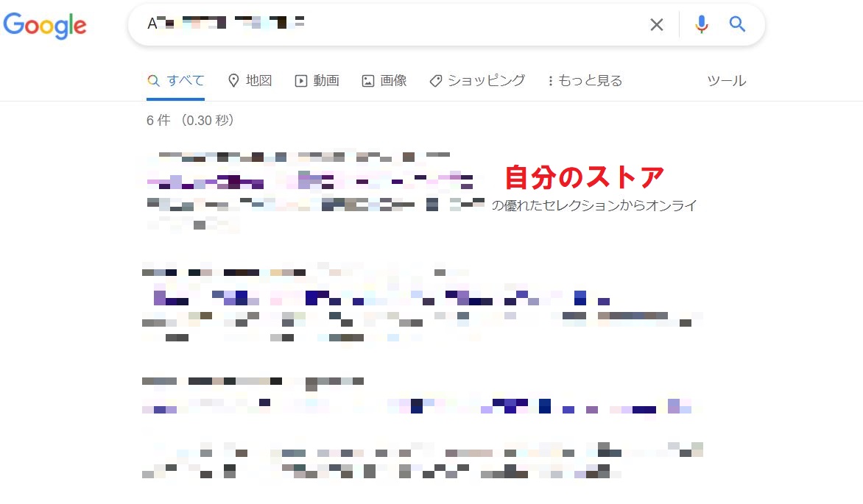Screen dimensions: 863x504
Task: Click the Google logo
Action: pyautogui.click(x=45, y=25)
